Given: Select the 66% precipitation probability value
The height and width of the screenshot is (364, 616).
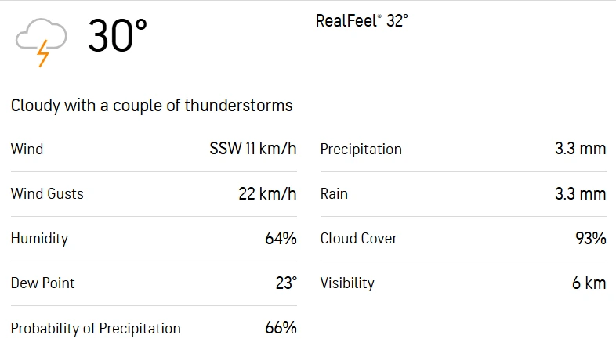Looking at the screenshot, I should [281, 328].
